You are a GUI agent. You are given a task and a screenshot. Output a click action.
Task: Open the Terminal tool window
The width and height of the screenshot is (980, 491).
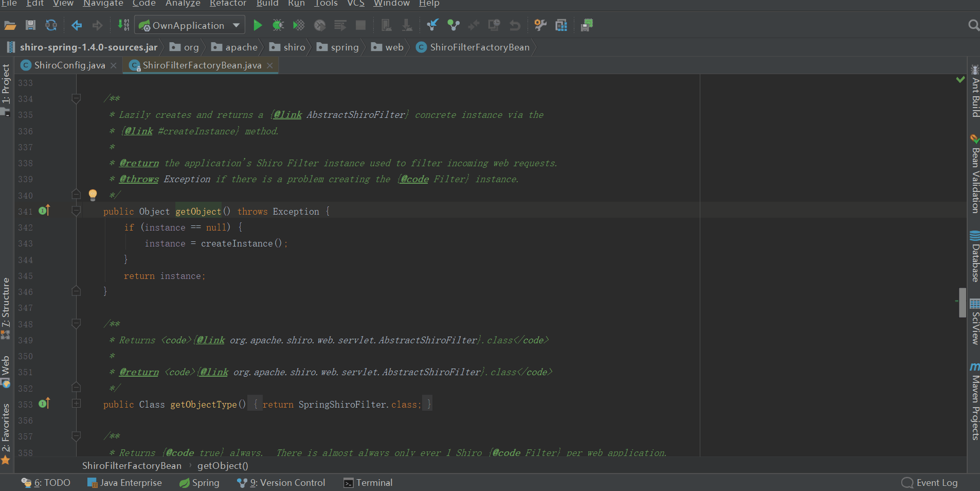tap(368, 483)
